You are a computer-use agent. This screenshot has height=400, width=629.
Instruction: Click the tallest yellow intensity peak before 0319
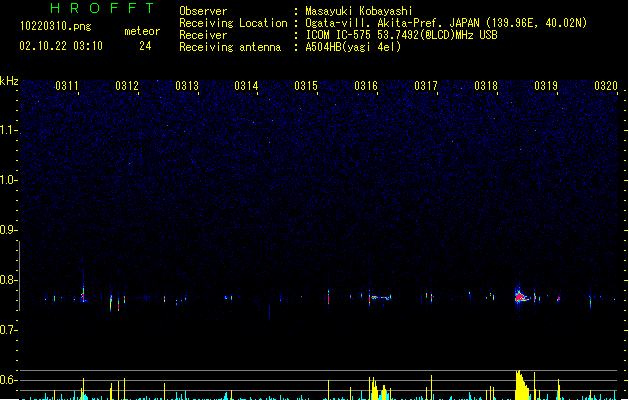[521, 385]
